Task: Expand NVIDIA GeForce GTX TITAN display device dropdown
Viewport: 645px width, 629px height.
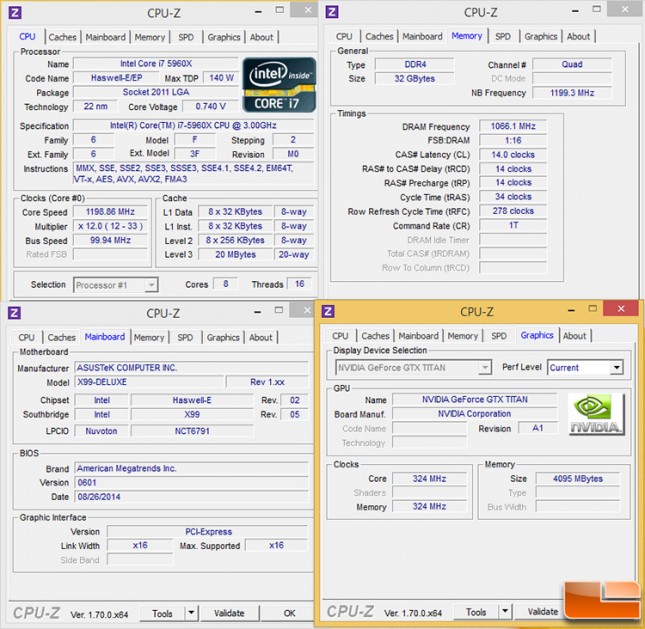Action: click(485, 367)
